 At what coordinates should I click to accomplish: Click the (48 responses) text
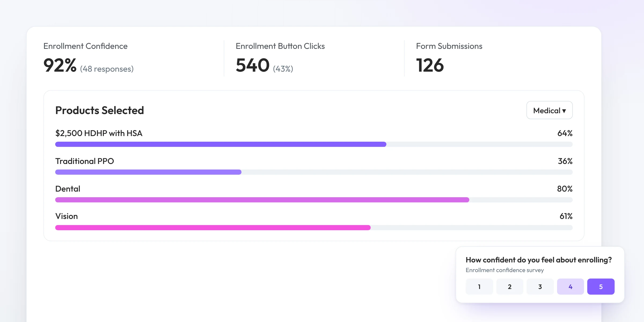coord(107,69)
